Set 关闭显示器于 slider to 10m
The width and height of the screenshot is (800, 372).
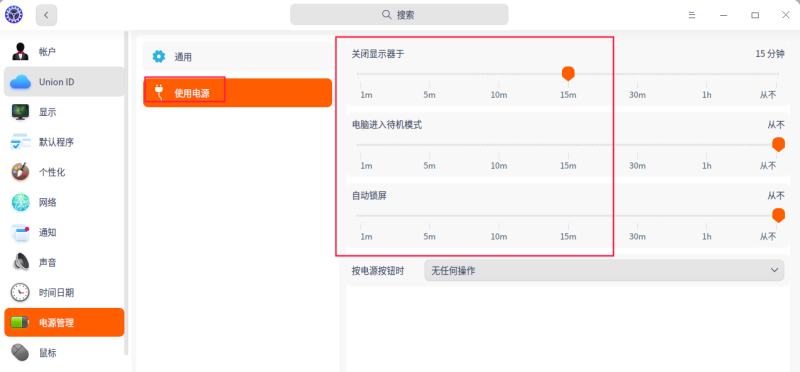click(499, 94)
